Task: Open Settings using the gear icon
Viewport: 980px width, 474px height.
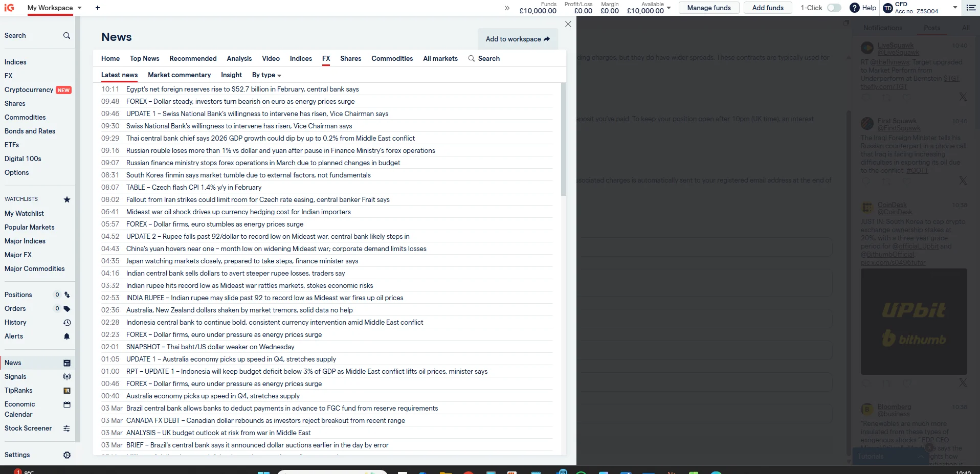Action: click(66, 455)
